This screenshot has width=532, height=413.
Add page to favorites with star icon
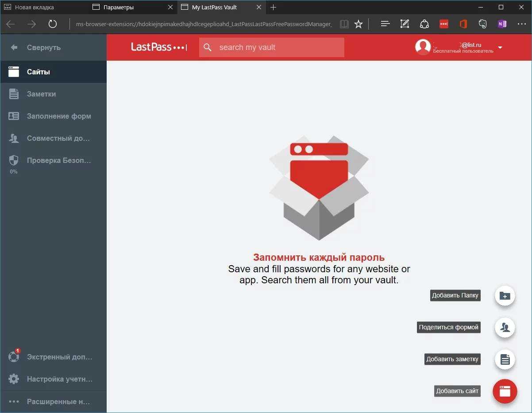(359, 24)
